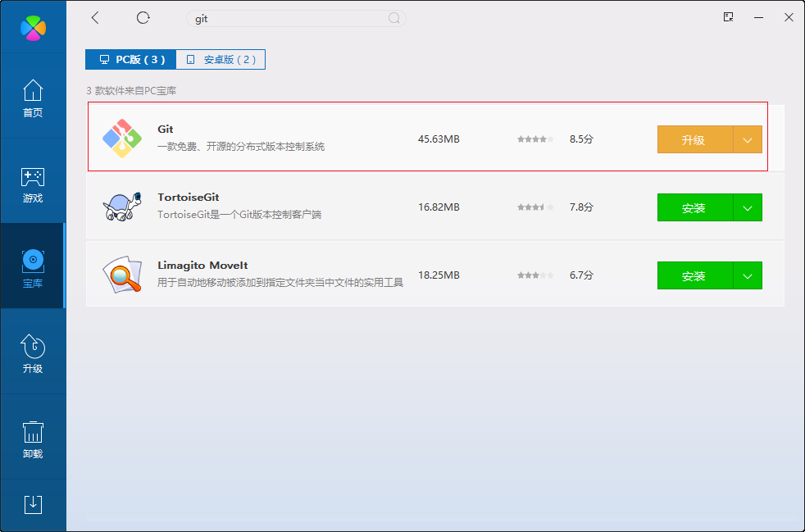Click the orange 升级 button for Git
Image resolution: width=805 pixels, height=532 pixels.
coord(695,139)
